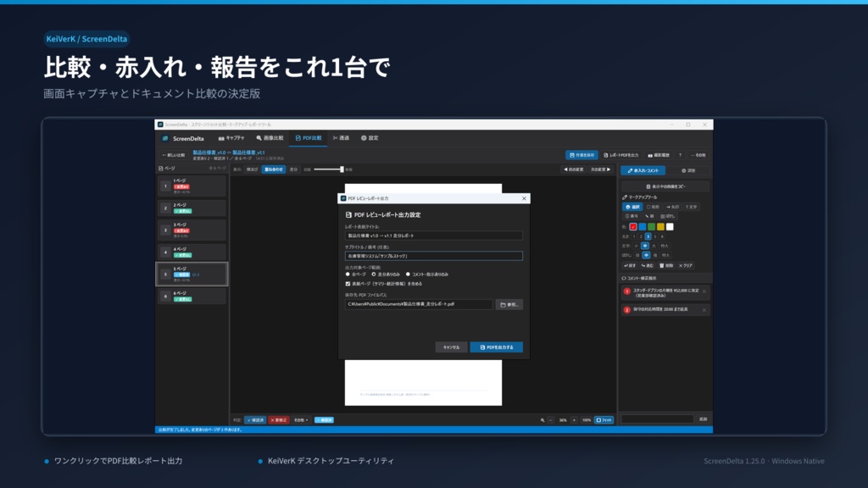Click the レポートPDFを出力 toolbar button
This screenshot has height=488, width=868.
tap(621, 156)
